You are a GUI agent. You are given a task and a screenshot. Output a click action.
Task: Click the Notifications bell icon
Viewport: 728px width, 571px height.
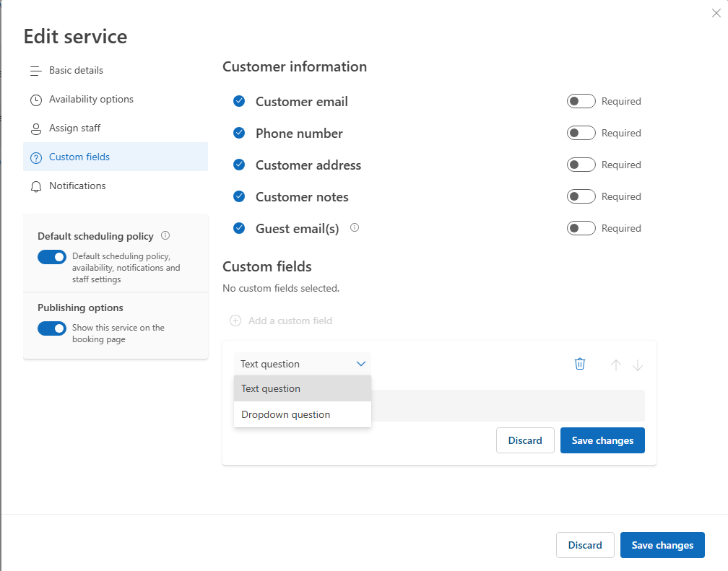pyautogui.click(x=36, y=187)
